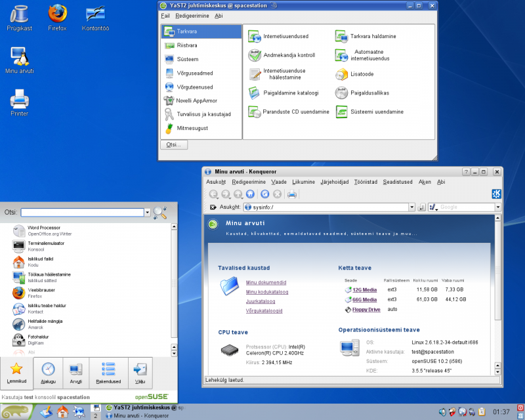Open Tarkvara haldamine module
The image size is (525, 420).
tap(366, 36)
